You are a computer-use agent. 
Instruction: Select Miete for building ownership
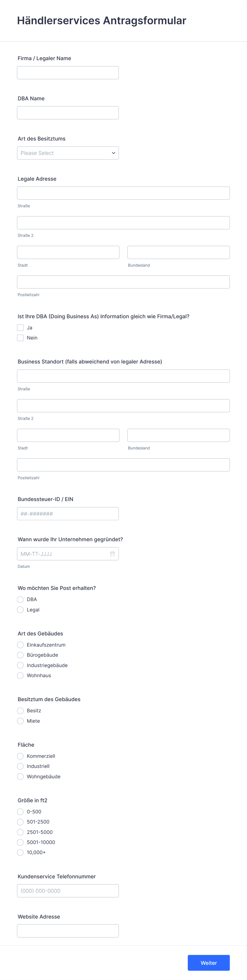(20, 721)
